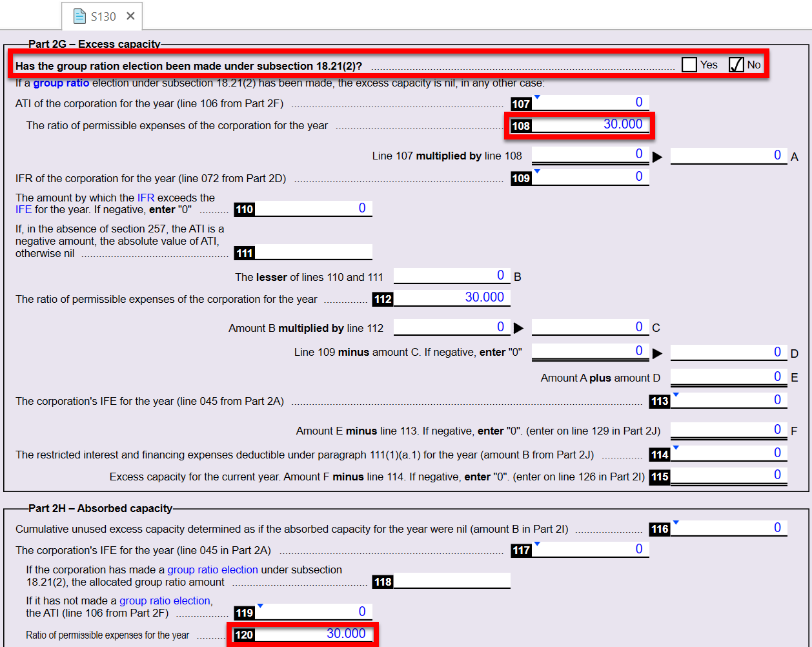Open the IFR link near line 110

click(146, 198)
